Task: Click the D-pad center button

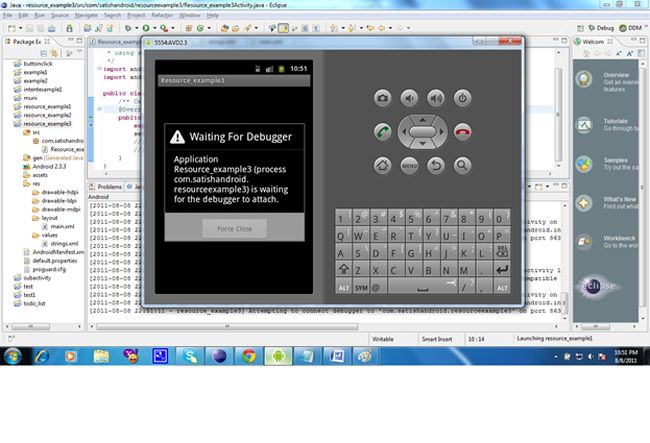Action: (x=422, y=132)
